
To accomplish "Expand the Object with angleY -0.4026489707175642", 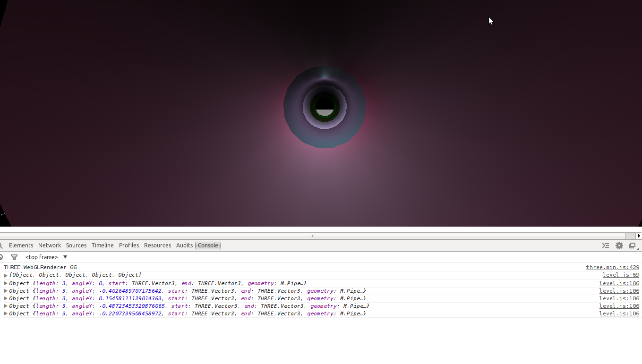I will [6, 291].
